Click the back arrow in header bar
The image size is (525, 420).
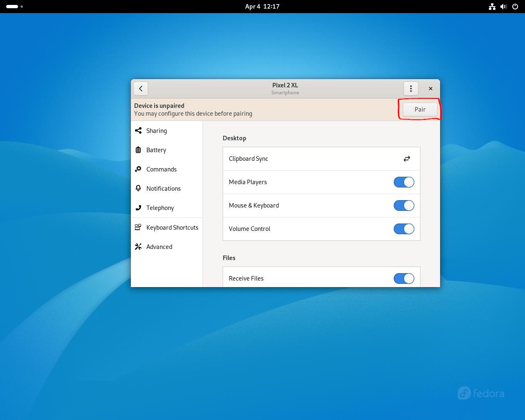pyautogui.click(x=141, y=89)
